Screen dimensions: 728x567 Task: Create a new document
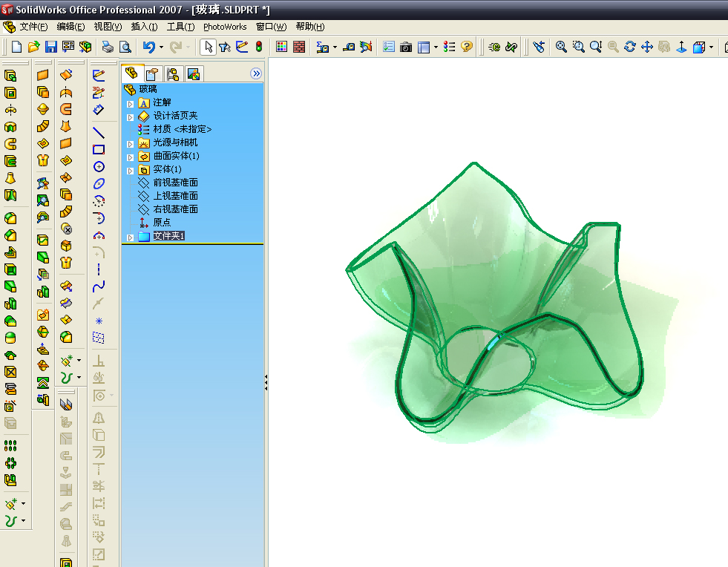(16, 47)
